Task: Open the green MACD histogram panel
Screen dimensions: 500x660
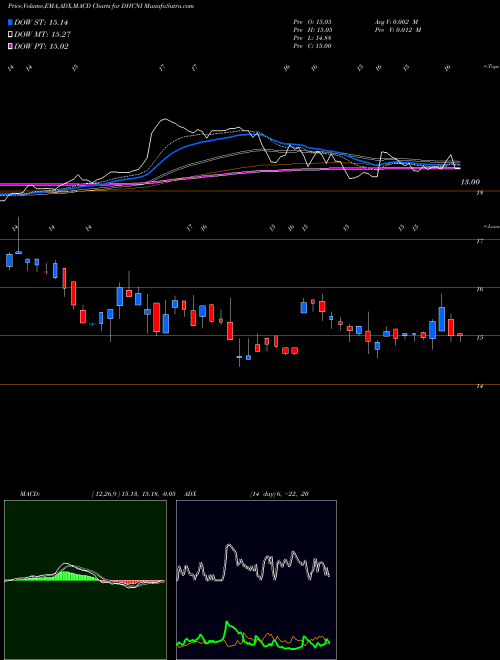Action: point(85,580)
